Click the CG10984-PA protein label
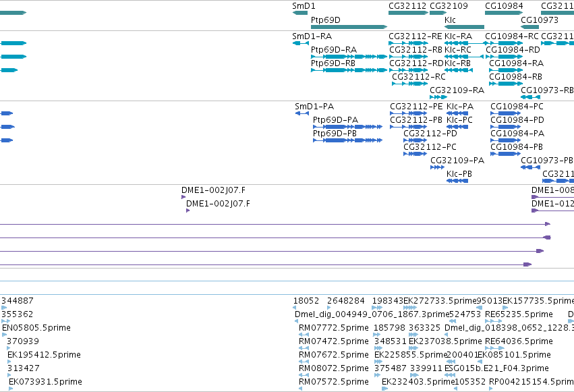Viewport: 574px width, 392px height. pyautogui.click(x=517, y=134)
